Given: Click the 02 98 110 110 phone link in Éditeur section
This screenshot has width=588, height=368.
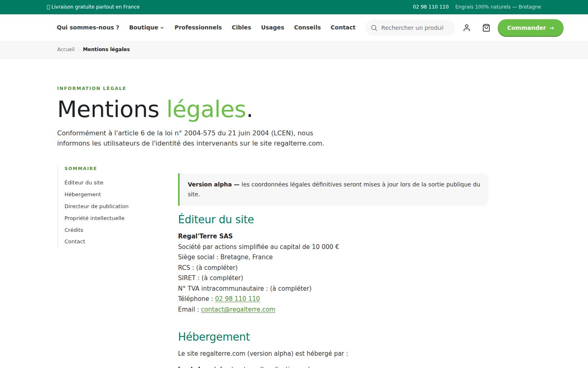Looking at the screenshot, I should pos(237,298).
